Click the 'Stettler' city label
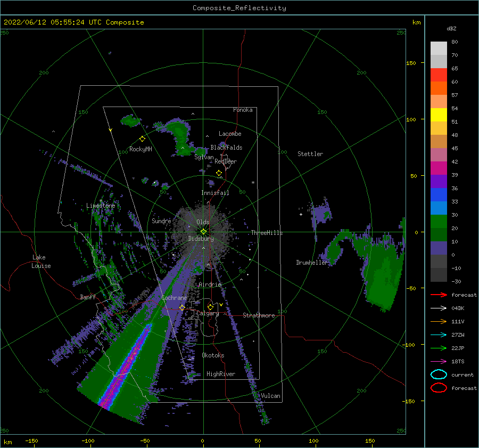The width and height of the screenshot is (479, 448). 310,154
